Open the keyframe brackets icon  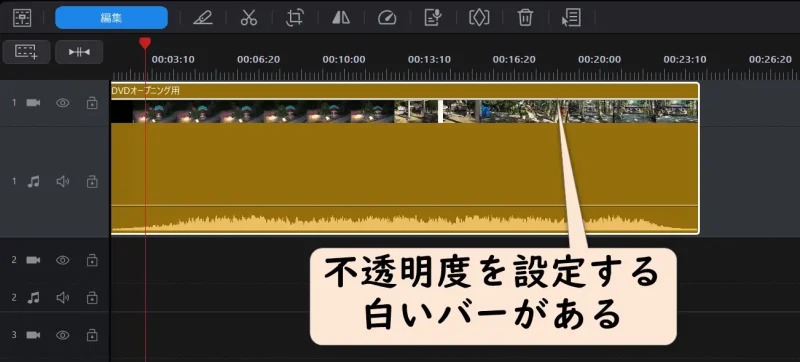pos(479,18)
